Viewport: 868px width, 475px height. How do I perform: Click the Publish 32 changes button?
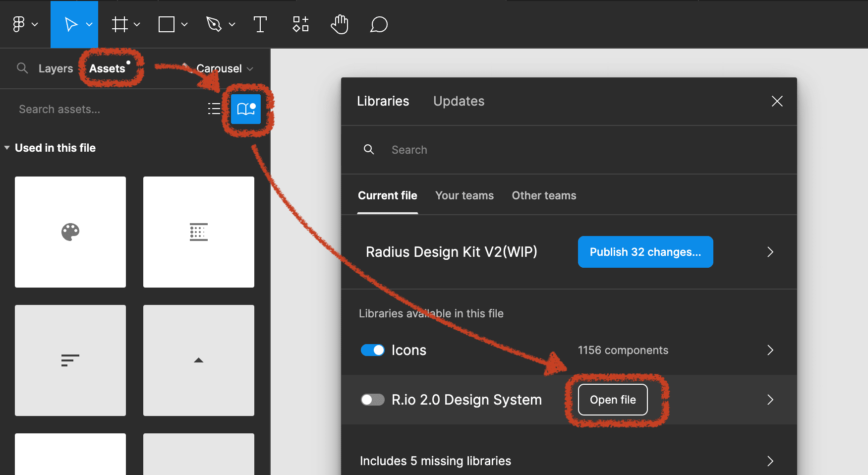[x=645, y=252]
